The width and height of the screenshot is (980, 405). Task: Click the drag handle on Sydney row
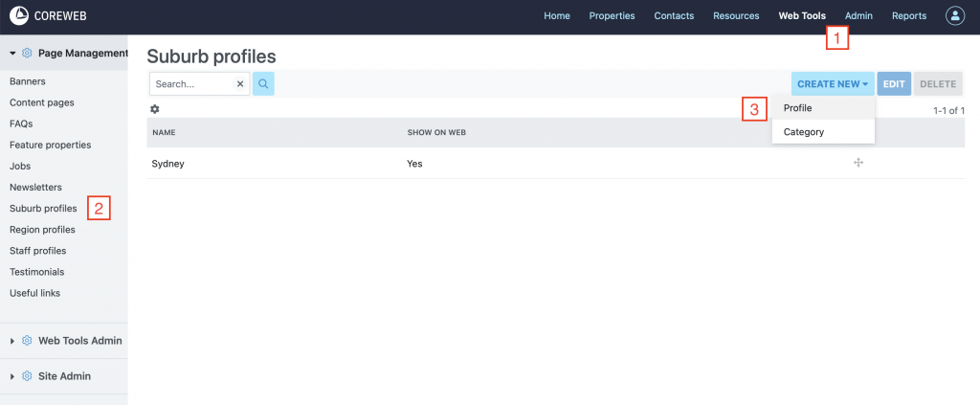858,164
